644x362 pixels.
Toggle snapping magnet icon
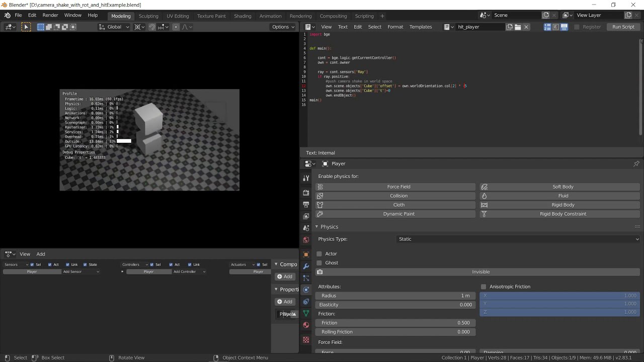152,27
